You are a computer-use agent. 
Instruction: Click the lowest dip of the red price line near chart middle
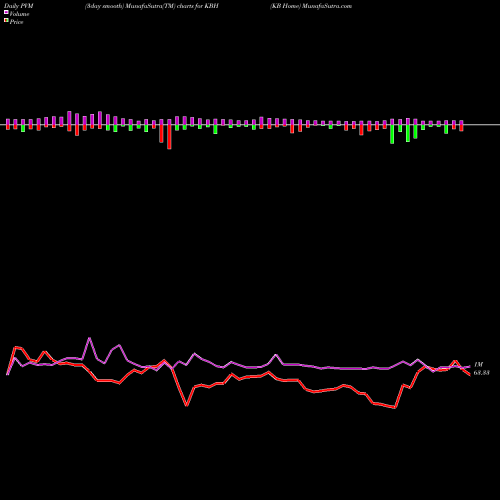click(x=187, y=405)
